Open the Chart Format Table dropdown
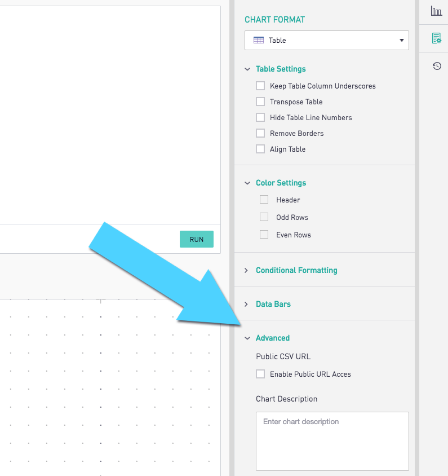The height and width of the screenshot is (476, 448). [327, 40]
